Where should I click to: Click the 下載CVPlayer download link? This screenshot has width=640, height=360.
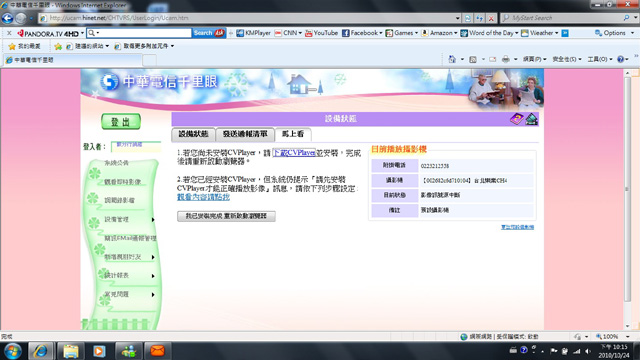pos(294,153)
